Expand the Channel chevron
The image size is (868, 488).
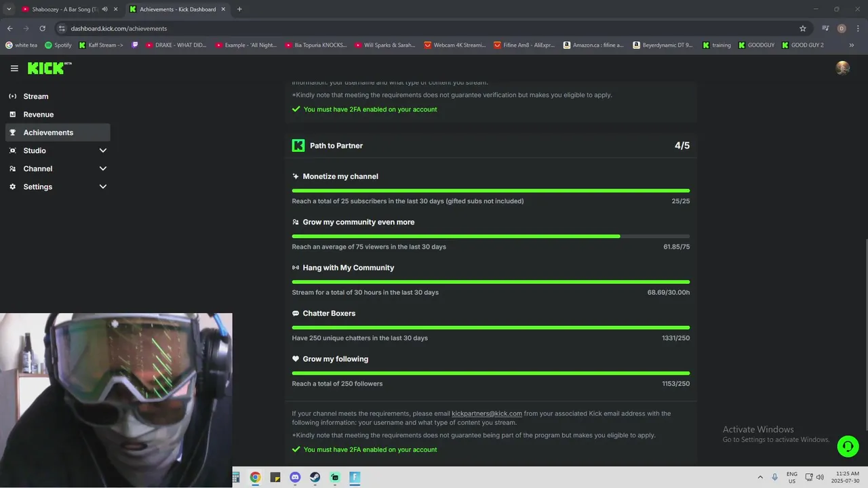pyautogui.click(x=103, y=169)
